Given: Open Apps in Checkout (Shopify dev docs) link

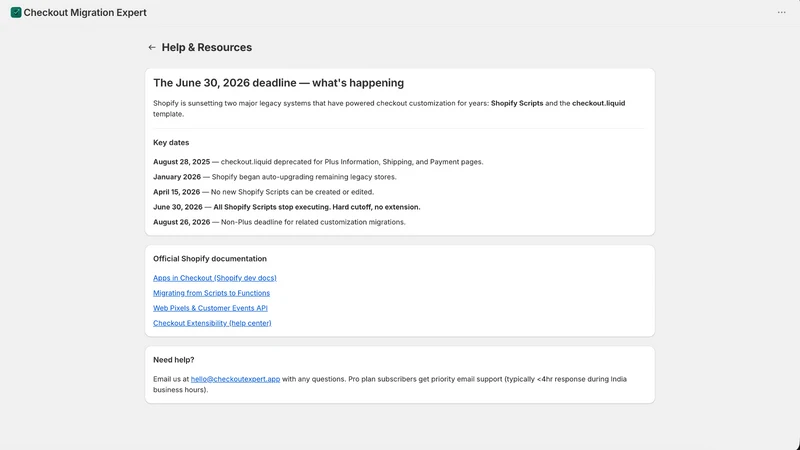Looking at the screenshot, I should click(x=215, y=278).
